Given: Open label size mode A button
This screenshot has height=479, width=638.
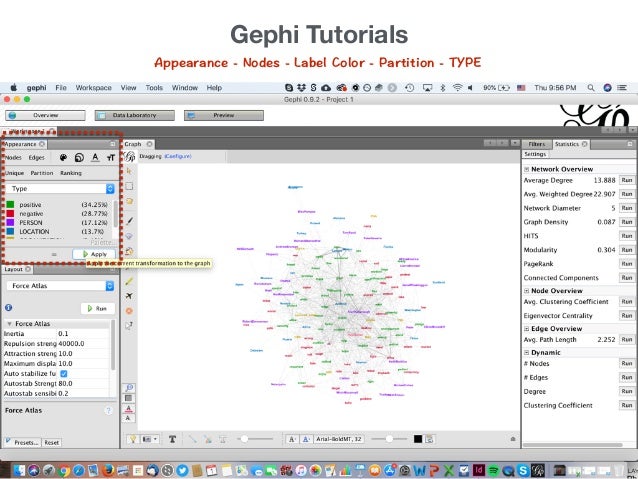Looking at the screenshot, I should coord(292,439).
